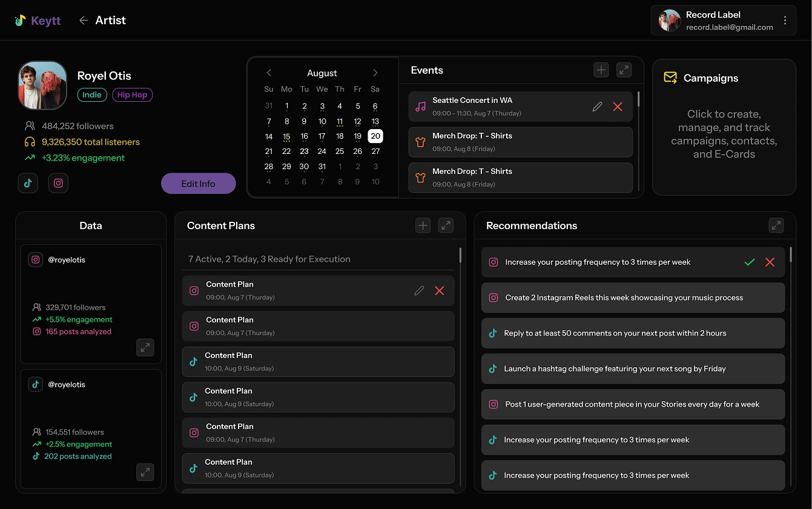
Task: Open the three-dot menu for Record Label
Action: point(785,21)
